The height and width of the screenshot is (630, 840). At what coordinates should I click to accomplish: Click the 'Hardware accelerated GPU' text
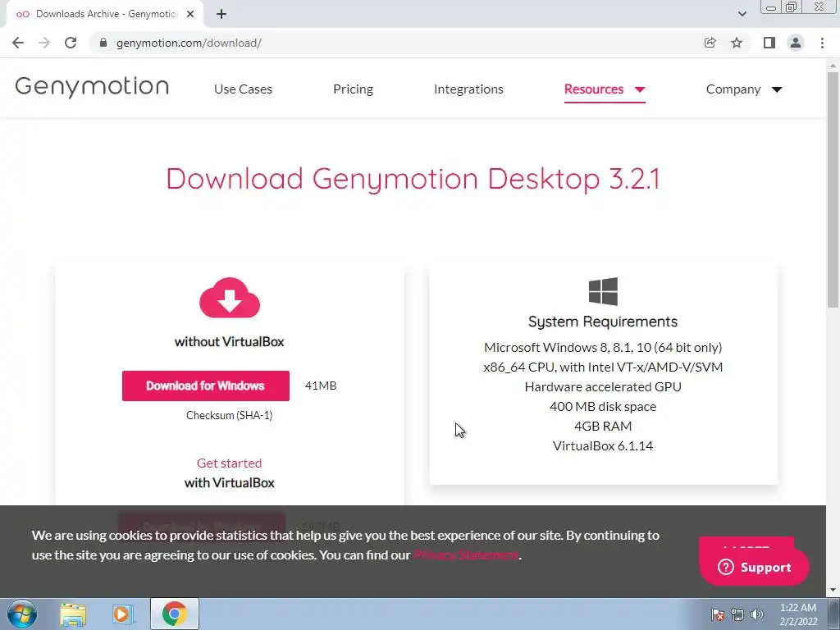[x=603, y=387]
